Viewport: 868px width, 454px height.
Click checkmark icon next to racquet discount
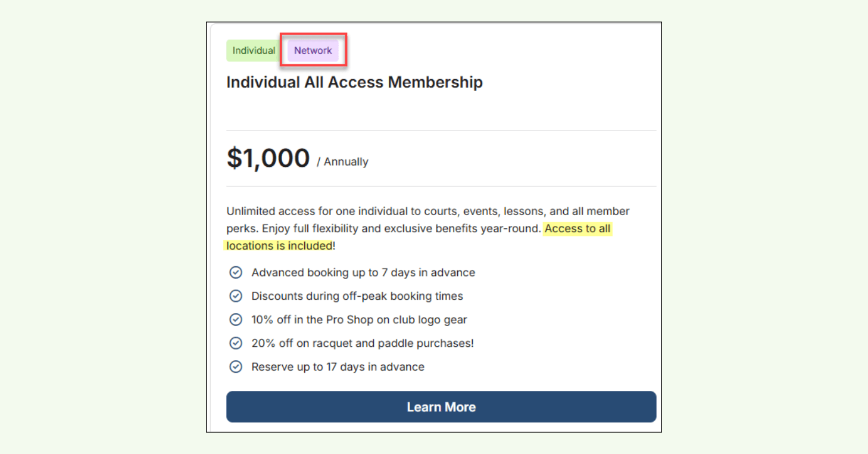coord(236,343)
